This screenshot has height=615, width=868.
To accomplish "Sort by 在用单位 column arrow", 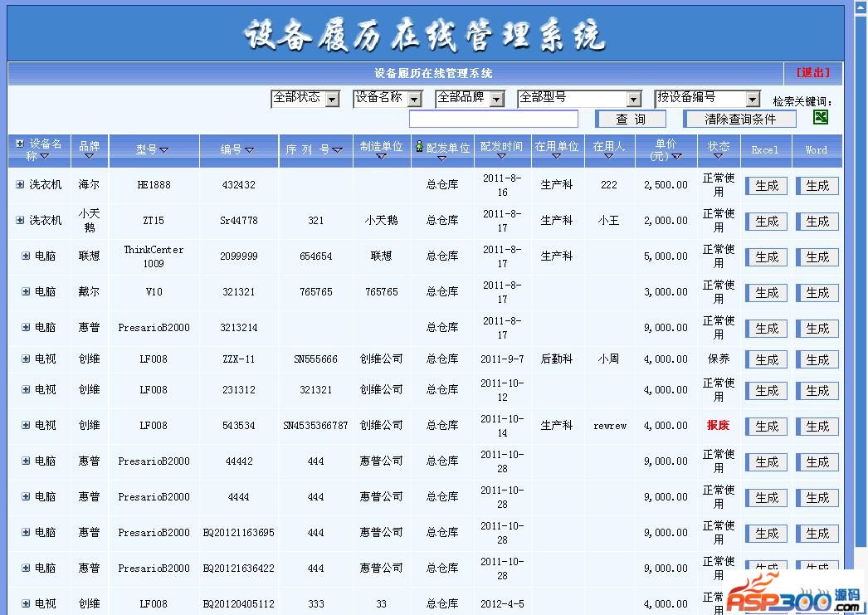I will [x=556, y=157].
